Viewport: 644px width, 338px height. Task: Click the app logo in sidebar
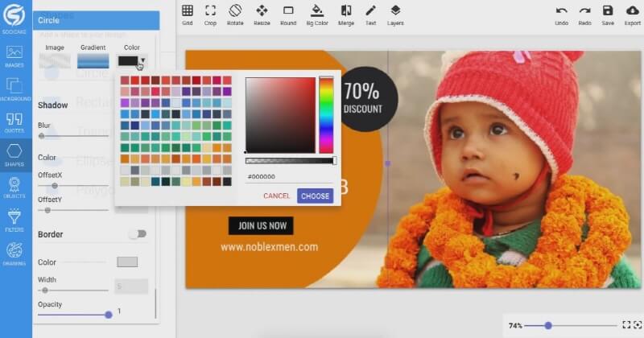[x=14, y=18]
